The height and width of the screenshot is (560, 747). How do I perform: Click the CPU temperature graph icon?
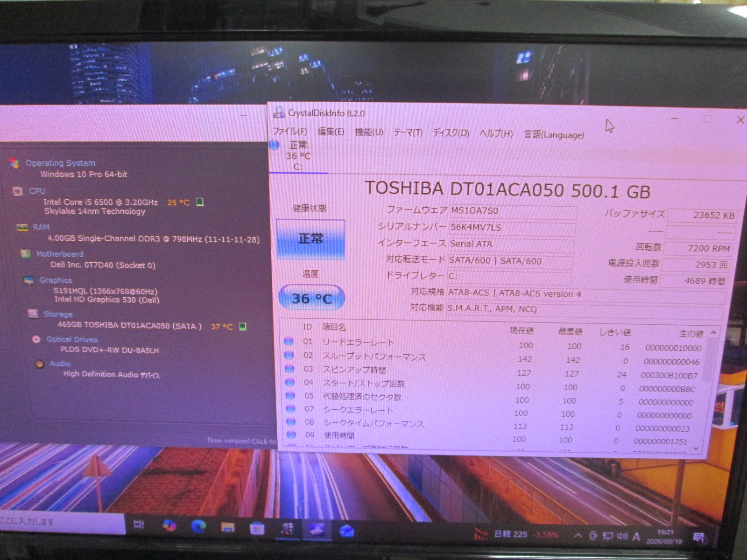pos(200,202)
